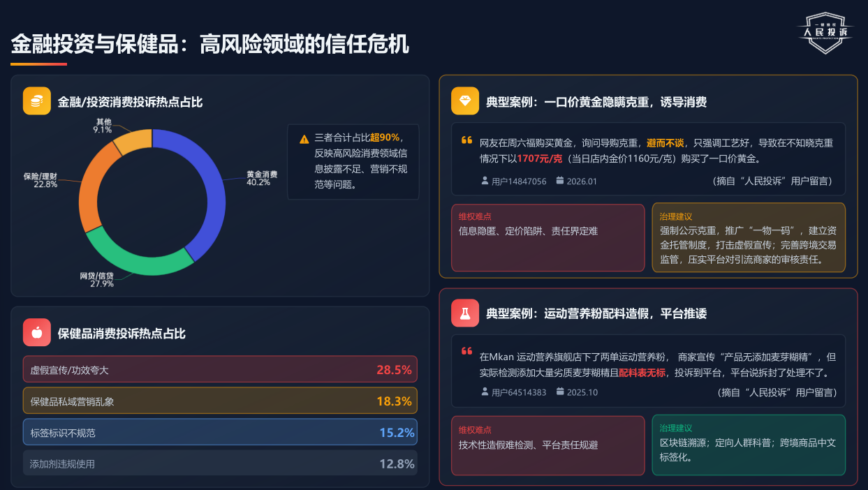Viewport: 868px width, 490px height.
Task: Click the warning triangle icon beside 三者合计占比
Action: click(304, 139)
